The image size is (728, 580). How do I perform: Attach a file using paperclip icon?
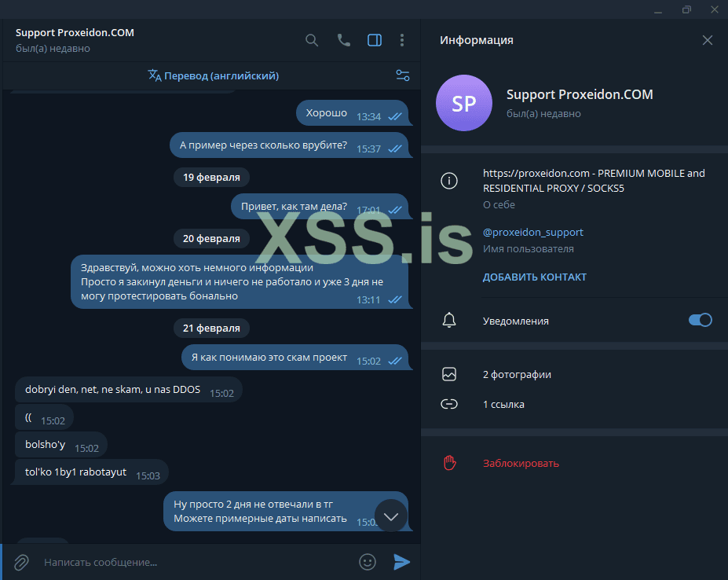(x=21, y=563)
